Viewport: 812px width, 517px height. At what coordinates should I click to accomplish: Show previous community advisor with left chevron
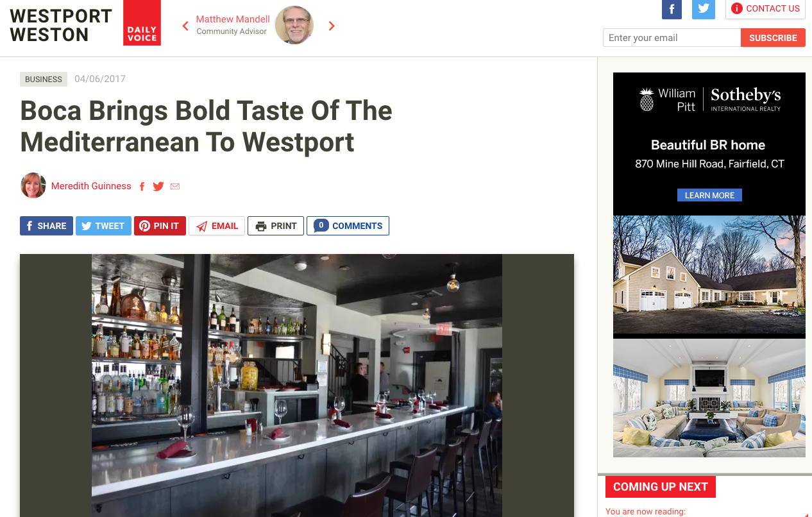[x=185, y=26]
